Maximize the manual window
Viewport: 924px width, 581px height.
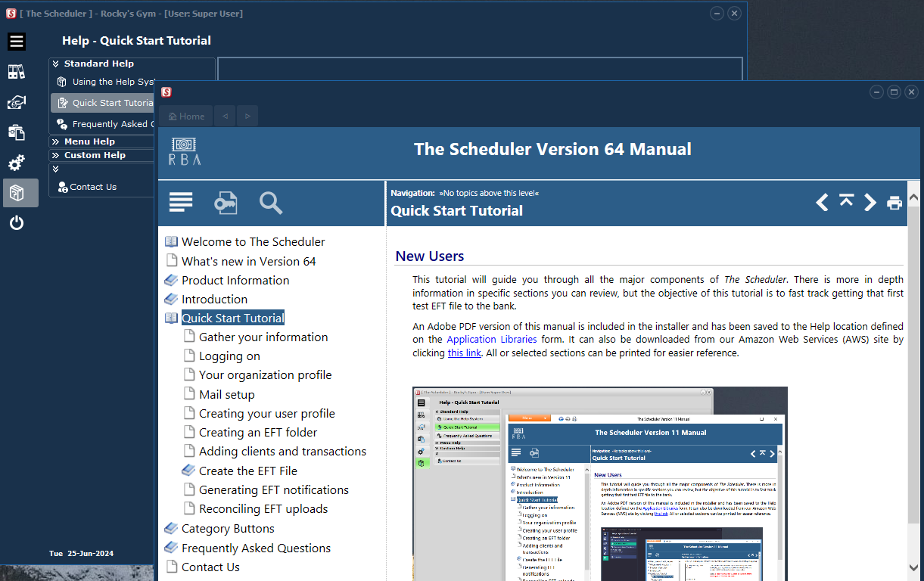click(894, 92)
